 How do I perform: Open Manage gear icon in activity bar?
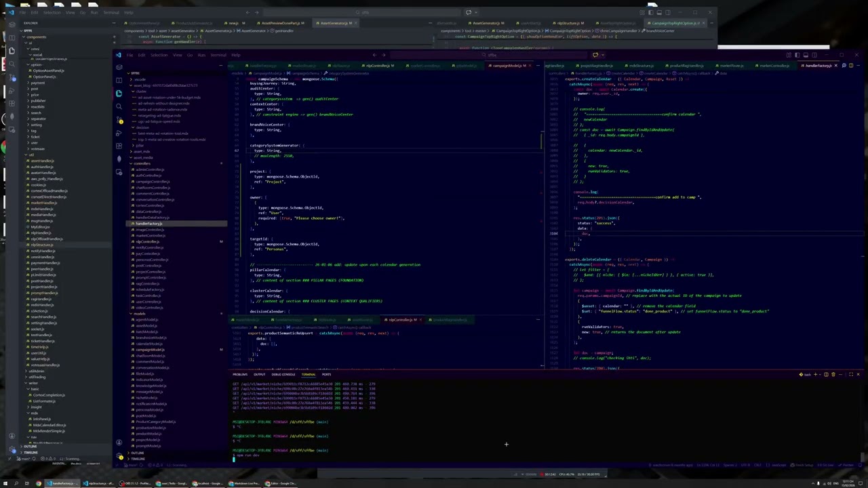(119, 456)
